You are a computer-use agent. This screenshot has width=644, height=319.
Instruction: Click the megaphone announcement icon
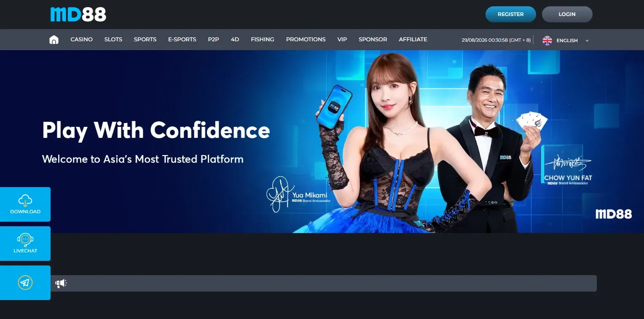61,283
